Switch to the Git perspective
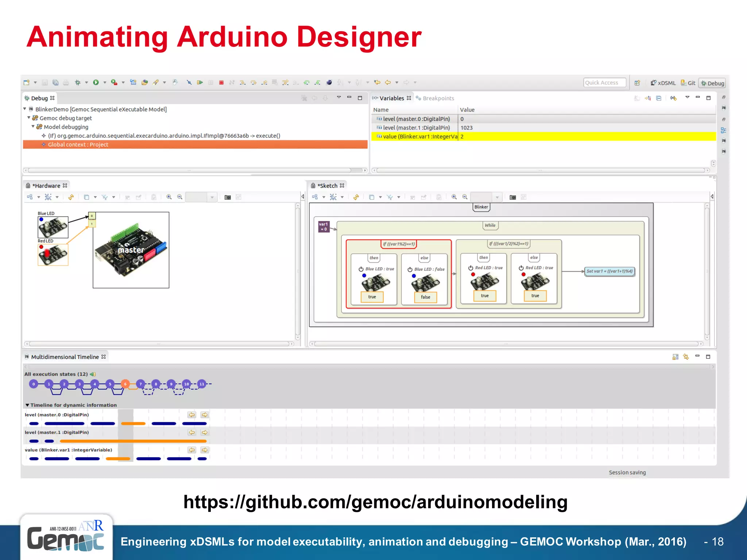 [x=688, y=83]
